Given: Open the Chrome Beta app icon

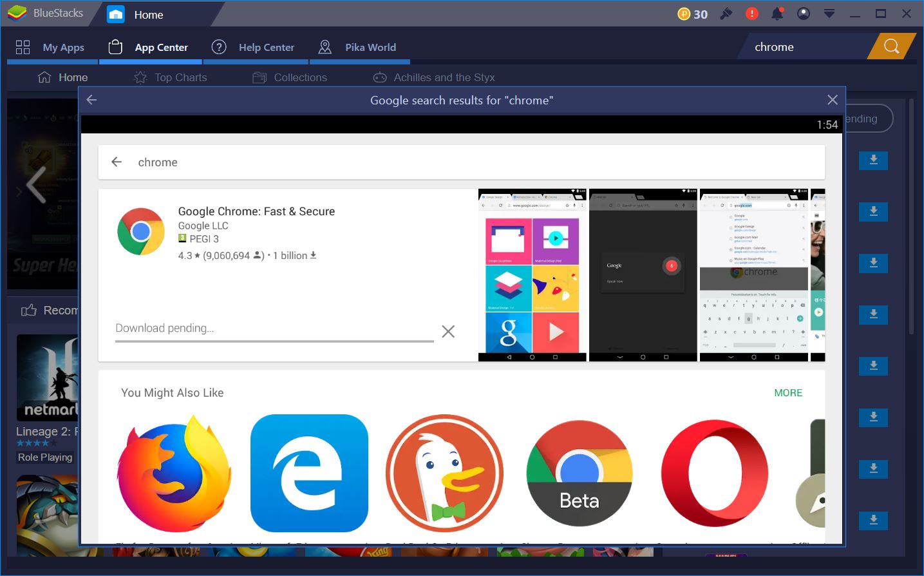Looking at the screenshot, I should pos(580,474).
